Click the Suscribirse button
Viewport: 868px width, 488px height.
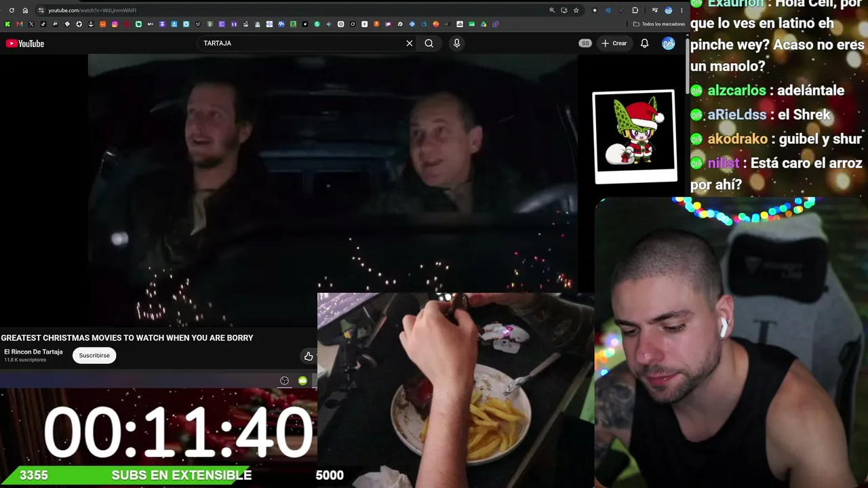coord(94,355)
